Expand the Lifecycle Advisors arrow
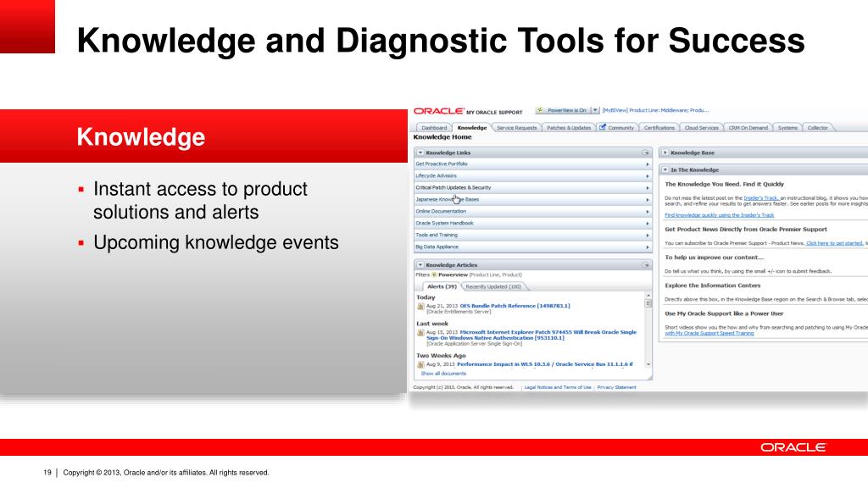The image size is (868, 488). 647,176
